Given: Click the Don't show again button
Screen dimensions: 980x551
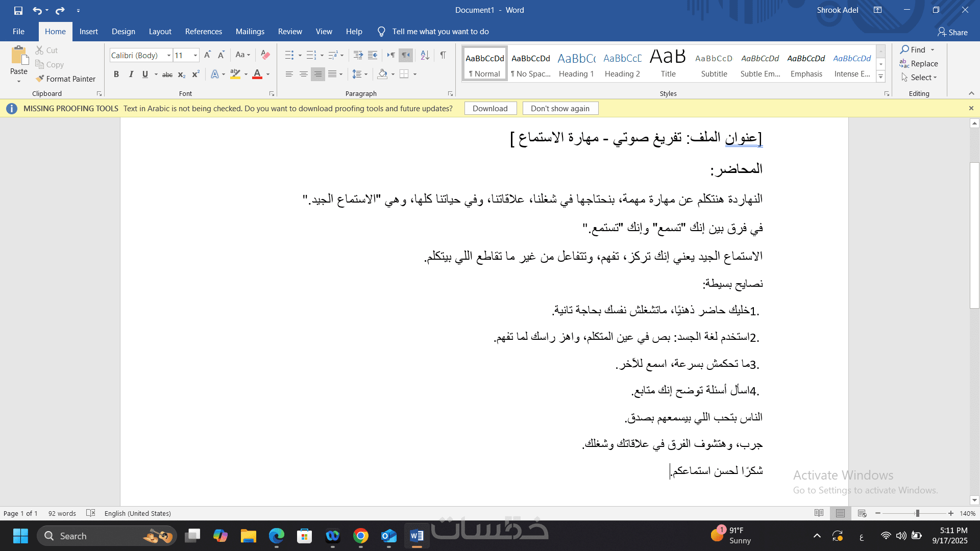Looking at the screenshot, I should (x=560, y=108).
